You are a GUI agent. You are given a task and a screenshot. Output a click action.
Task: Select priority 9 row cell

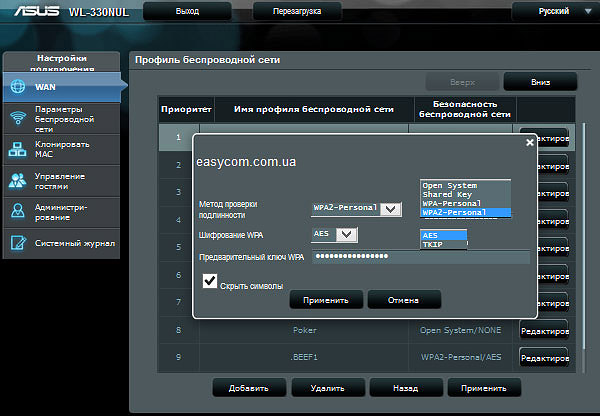(178, 357)
